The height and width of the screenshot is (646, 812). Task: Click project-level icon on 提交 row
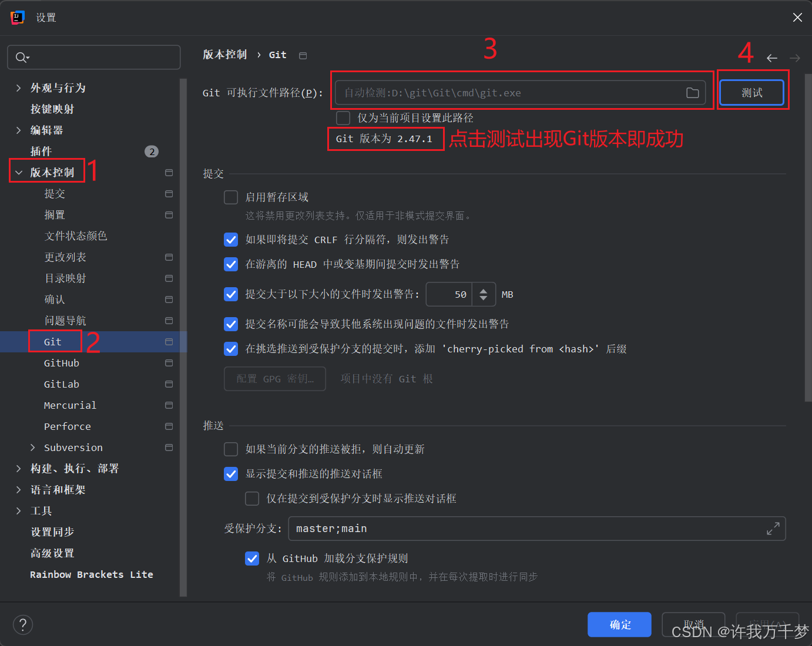click(x=169, y=194)
